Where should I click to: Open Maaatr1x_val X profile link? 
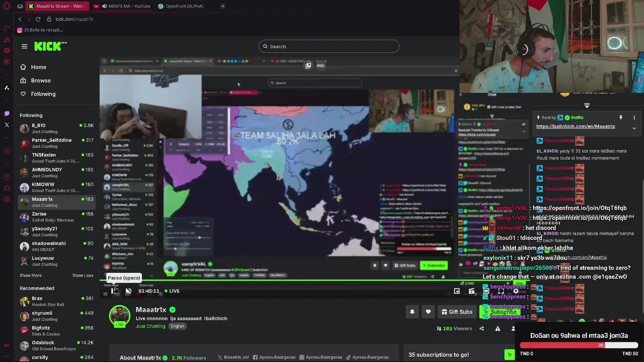[x=233, y=357]
